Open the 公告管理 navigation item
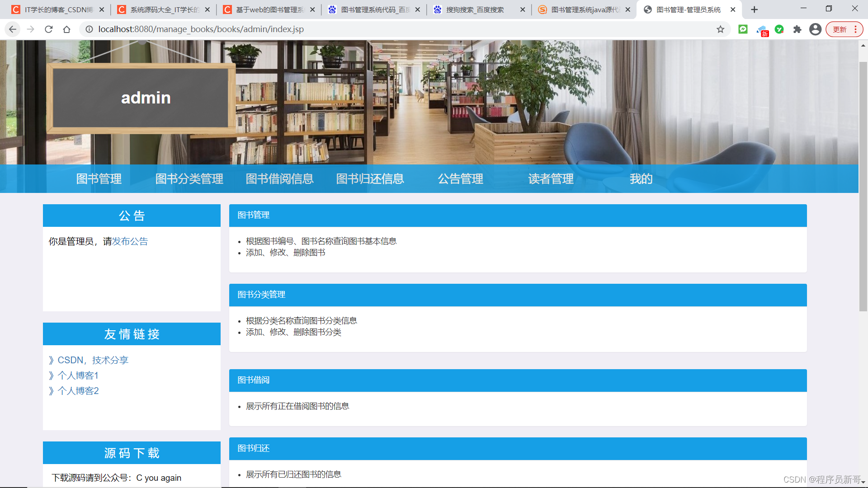 pyautogui.click(x=460, y=178)
